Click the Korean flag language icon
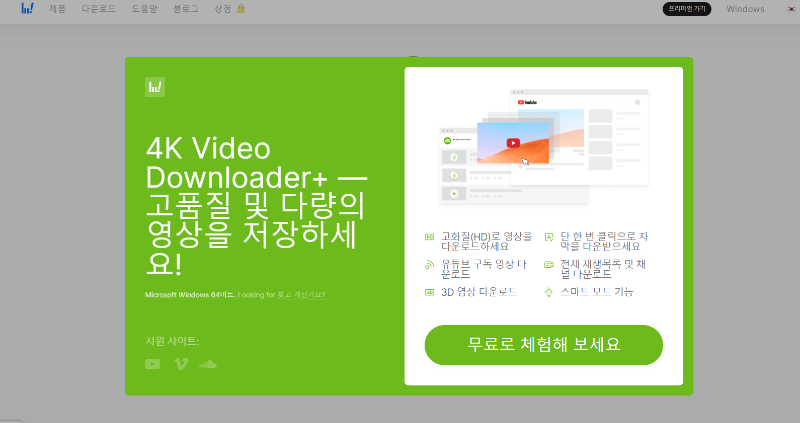800x423 pixels. pos(791,9)
